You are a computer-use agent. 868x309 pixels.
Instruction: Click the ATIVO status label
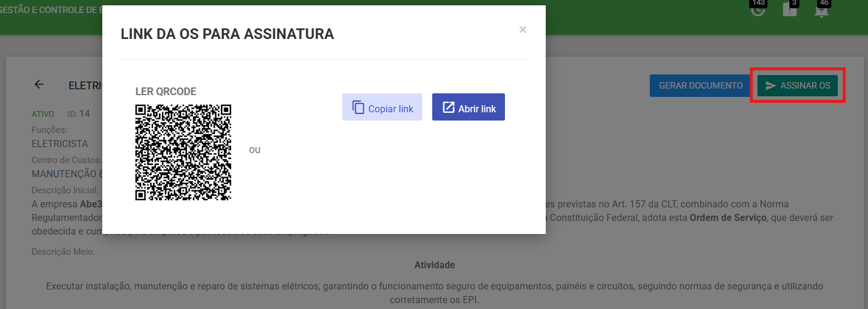point(43,114)
